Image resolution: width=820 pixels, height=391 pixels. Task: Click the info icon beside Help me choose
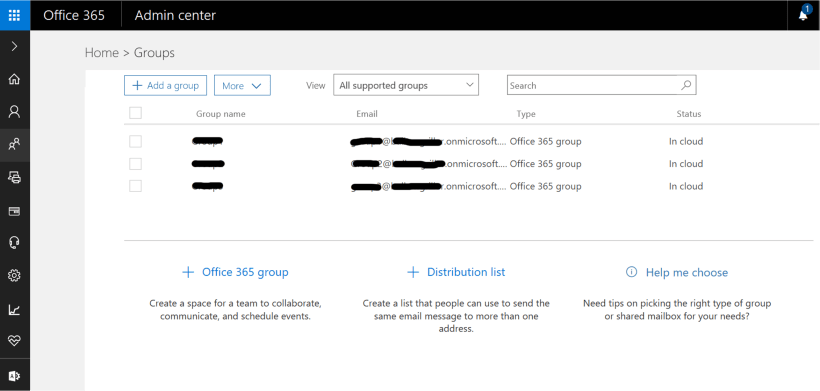point(632,272)
